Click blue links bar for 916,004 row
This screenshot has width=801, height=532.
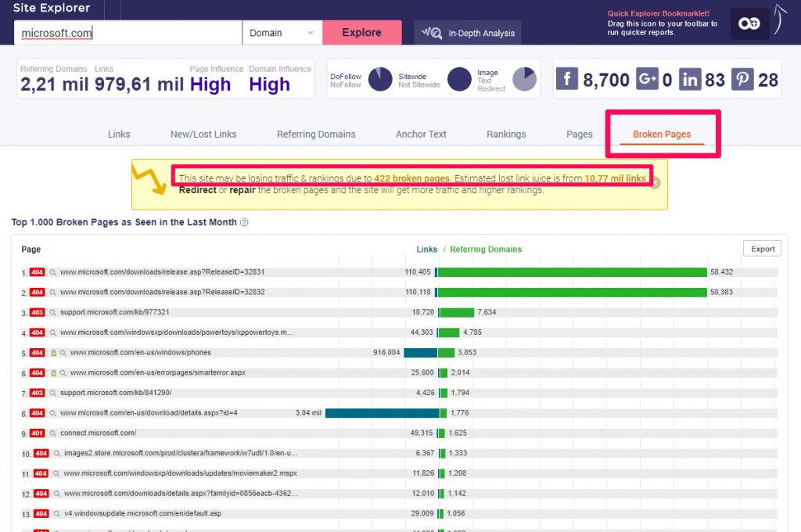click(x=420, y=353)
